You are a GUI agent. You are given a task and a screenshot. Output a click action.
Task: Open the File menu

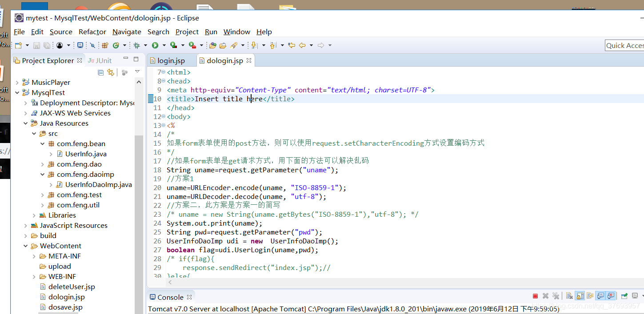tap(19, 32)
